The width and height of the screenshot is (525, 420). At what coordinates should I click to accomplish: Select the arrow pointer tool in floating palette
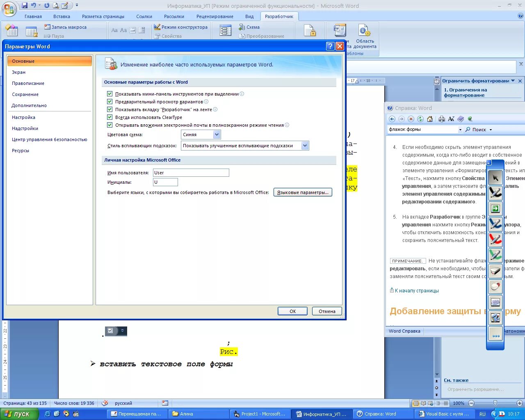(495, 178)
